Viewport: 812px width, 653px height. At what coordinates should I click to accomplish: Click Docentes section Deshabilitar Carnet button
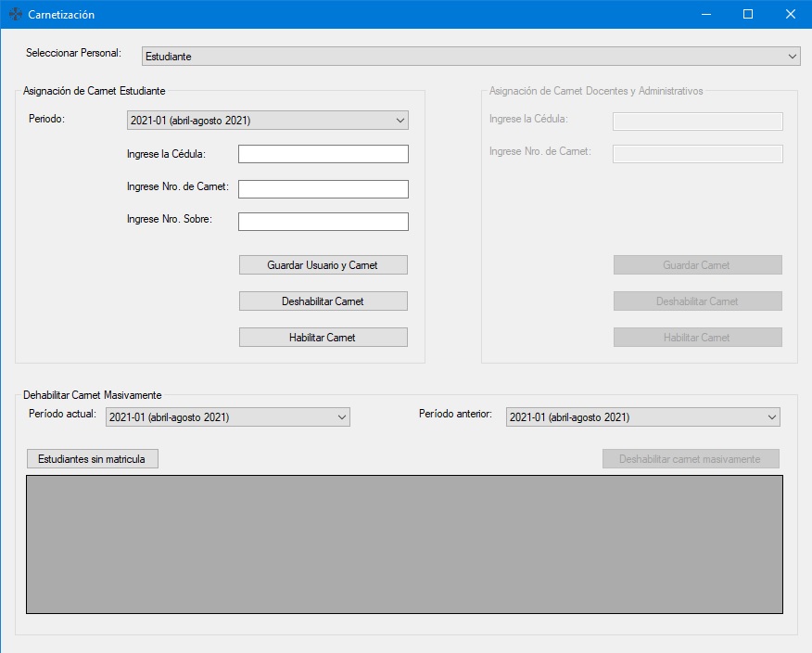click(697, 301)
